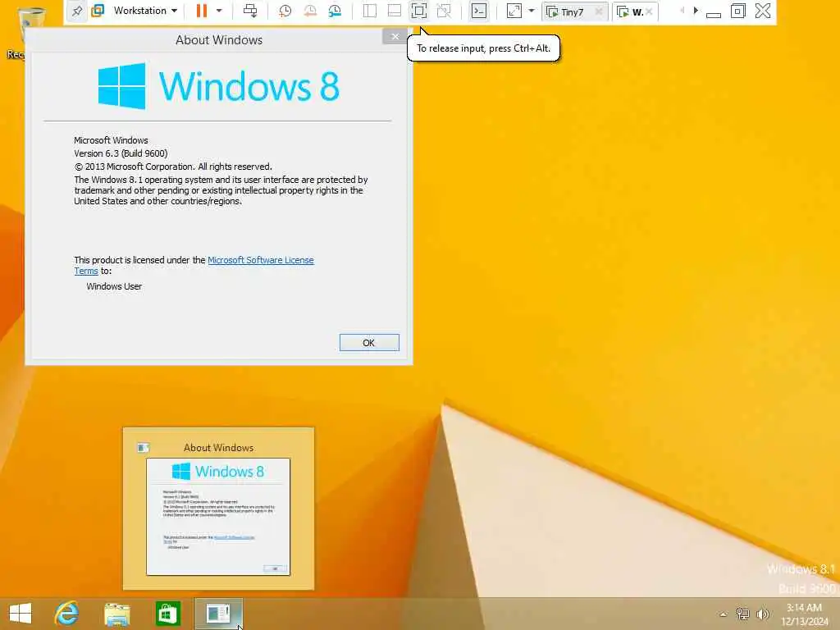
Task: Open the console view terminal icon
Action: pos(479,11)
